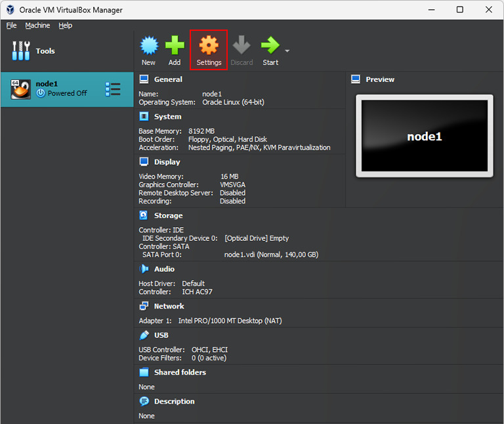Click the Tools label in the sidebar
The height and width of the screenshot is (424, 504).
click(x=45, y=51)
